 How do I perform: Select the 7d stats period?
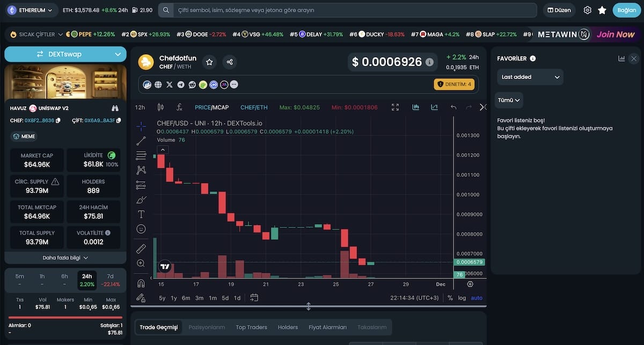(110, 280)
